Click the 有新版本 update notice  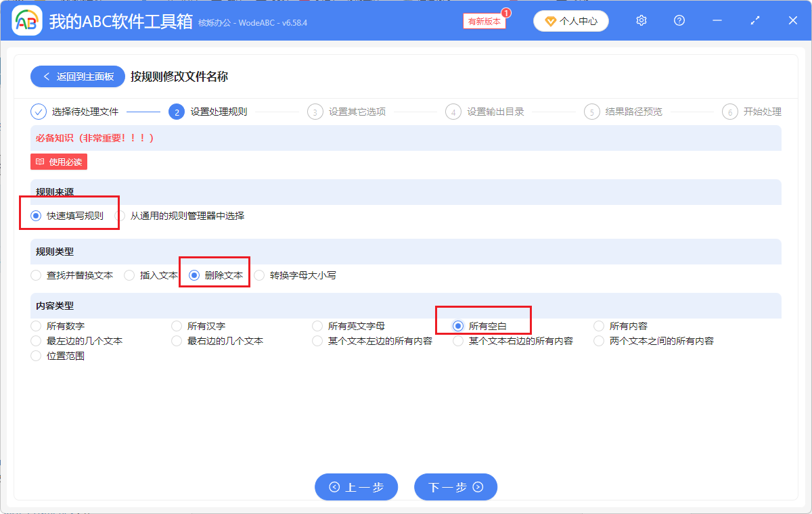click(483, 21)
